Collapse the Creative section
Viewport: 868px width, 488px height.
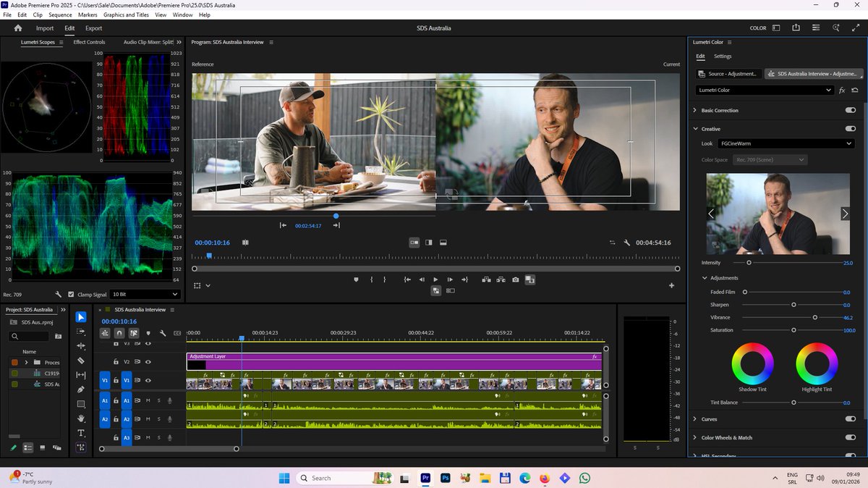click(x=695, y=129)
